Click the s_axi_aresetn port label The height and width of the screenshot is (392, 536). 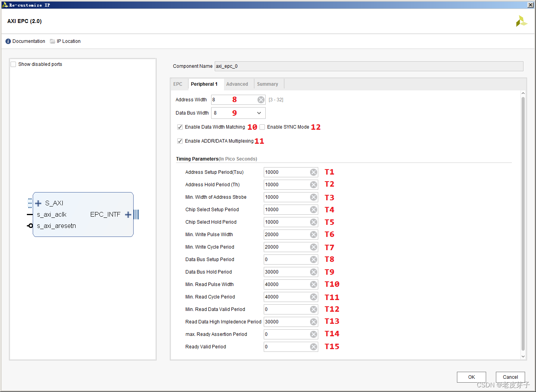[56, 226]
